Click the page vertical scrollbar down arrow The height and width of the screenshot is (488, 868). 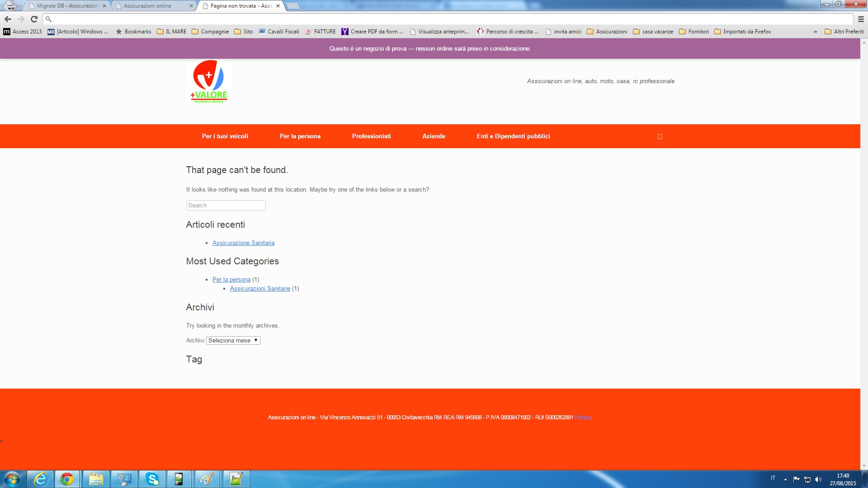click(864, 466)
